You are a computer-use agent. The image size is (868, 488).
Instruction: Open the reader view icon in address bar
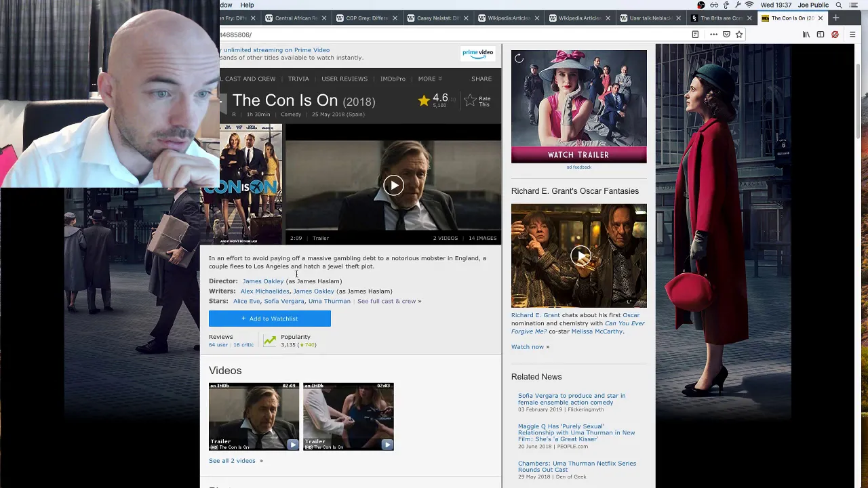pos(695,35)
